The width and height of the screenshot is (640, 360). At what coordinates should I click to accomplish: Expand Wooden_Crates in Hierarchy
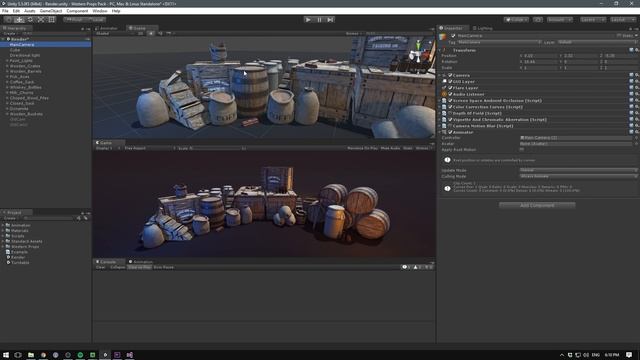[7, 66]
